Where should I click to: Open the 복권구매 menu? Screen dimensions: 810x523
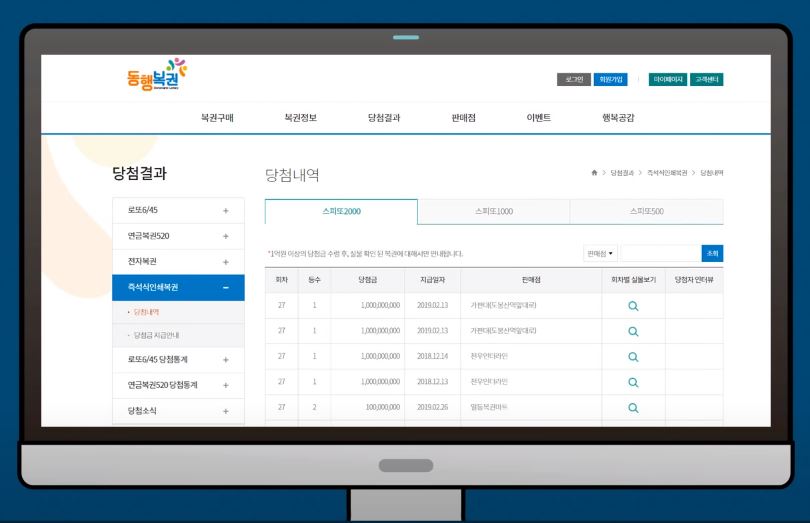[217, 118]
